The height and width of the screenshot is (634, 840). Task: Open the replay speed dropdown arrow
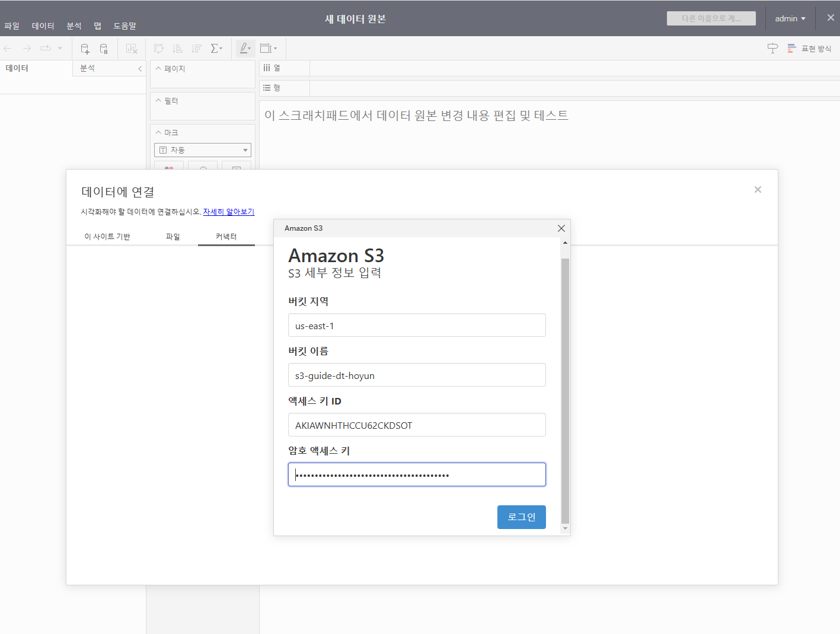pos(60,48)
